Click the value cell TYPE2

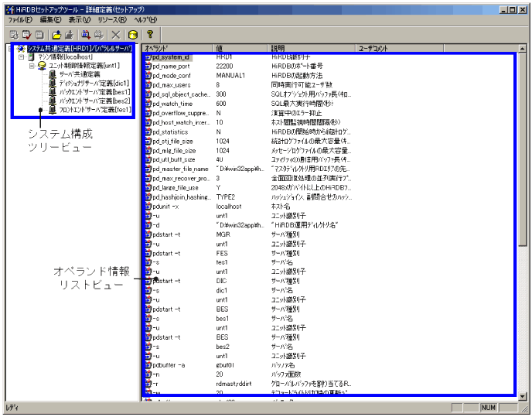pos(226,197)
